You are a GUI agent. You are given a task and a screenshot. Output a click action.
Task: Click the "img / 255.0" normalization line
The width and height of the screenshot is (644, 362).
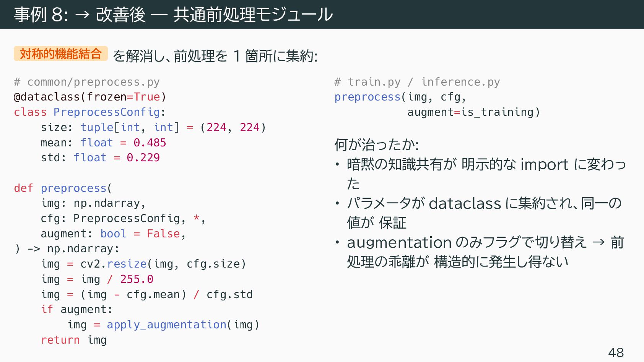(98, 279)
